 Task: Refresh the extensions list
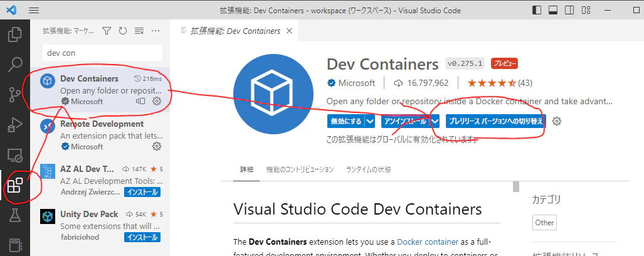coord(123,31)
